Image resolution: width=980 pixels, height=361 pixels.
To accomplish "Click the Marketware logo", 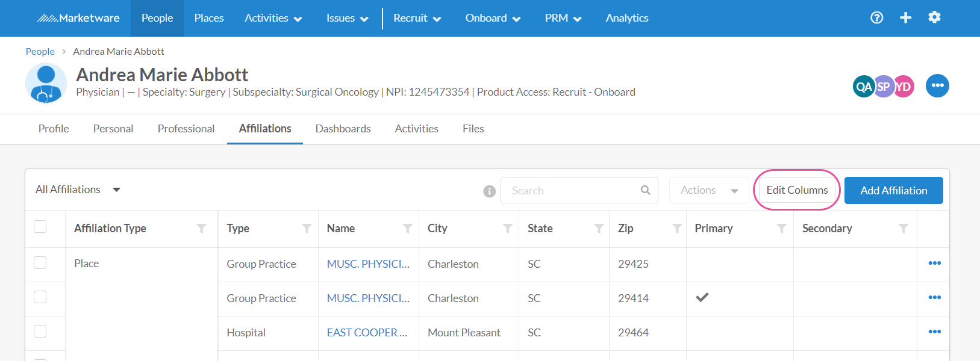I will click(78, 18).
